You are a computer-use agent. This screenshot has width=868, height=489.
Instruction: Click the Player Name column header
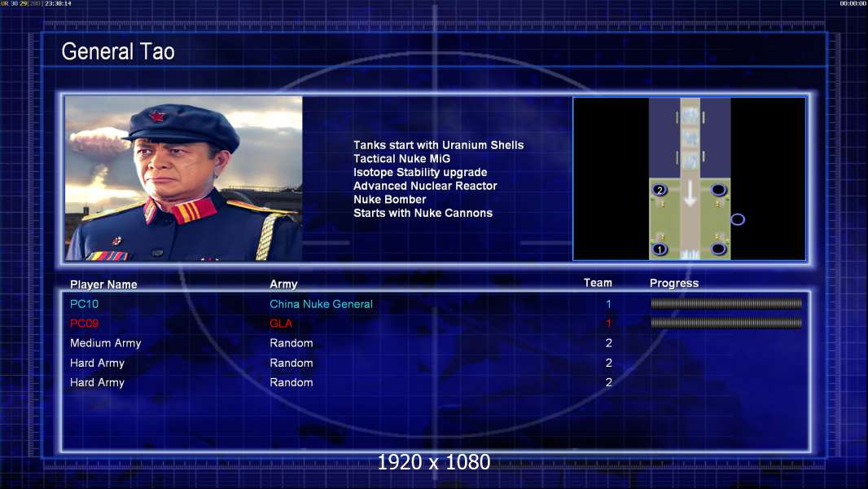tap(103, 284)
